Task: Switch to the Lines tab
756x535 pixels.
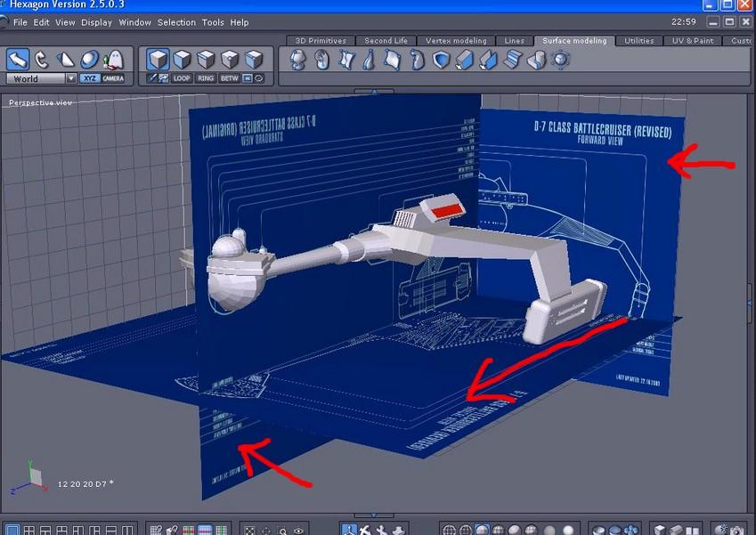Action: pyautogui.click(x=515, y=41)
